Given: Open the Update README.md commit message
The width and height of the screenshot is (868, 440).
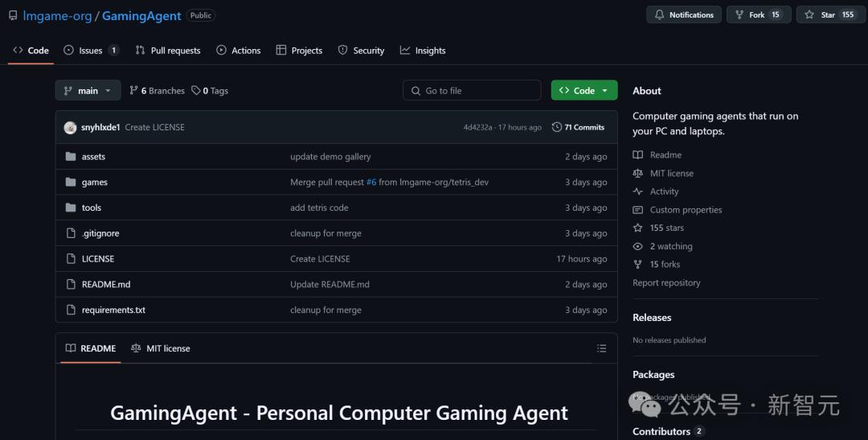Looking at the screenshot, I should tap(330, 284).
